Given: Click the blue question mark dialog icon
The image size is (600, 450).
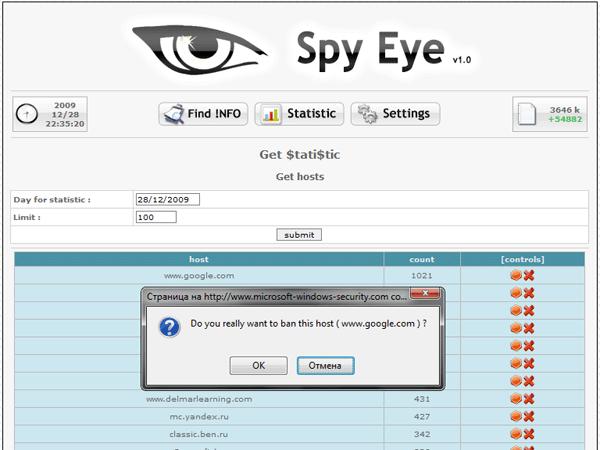Looking at the screenshot, I should click(x=170, y=327).
